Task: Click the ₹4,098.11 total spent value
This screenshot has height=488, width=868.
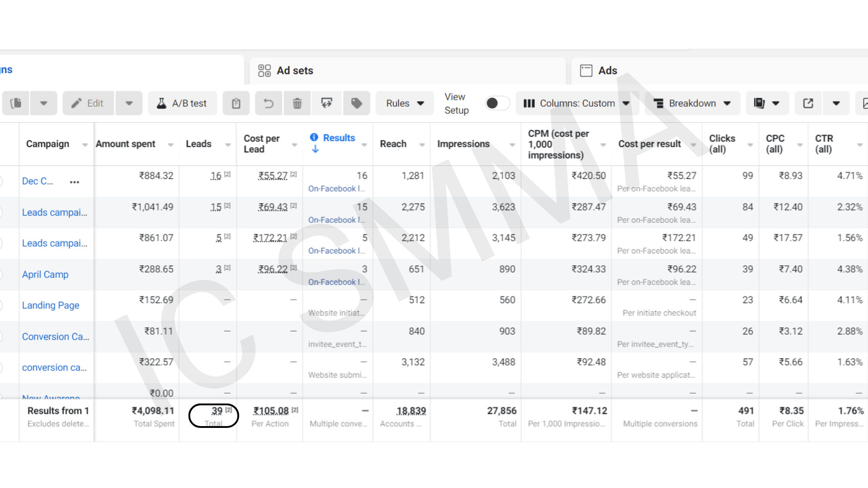Action: tap(153, 411)
